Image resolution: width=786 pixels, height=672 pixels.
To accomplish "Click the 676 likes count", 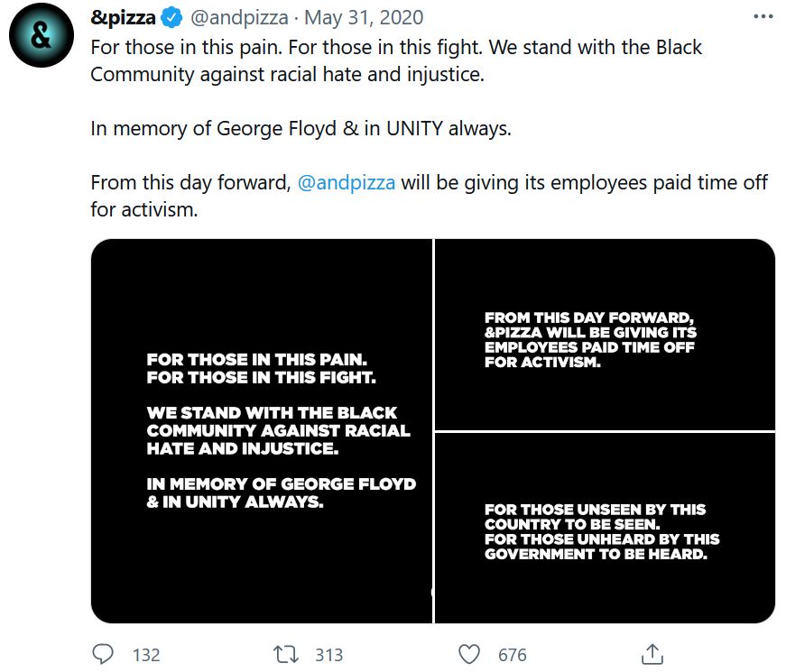I will coord(512,655).
